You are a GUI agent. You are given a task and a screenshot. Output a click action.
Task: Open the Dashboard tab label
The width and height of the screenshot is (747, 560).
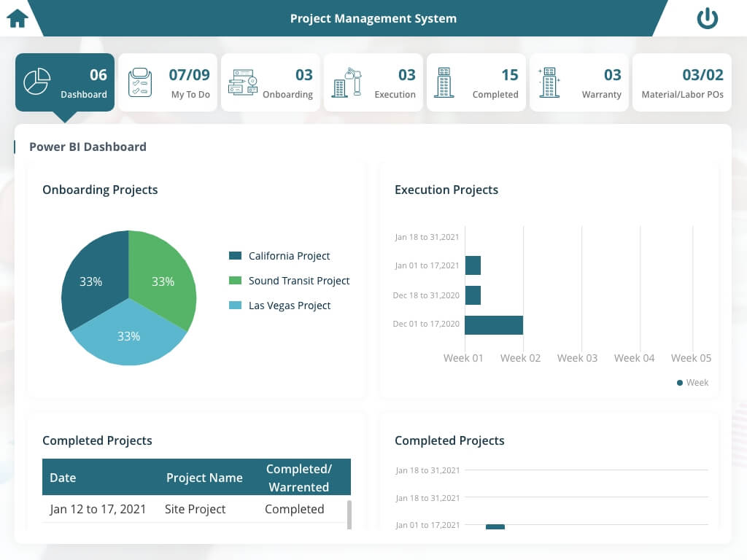pos(84,94)
